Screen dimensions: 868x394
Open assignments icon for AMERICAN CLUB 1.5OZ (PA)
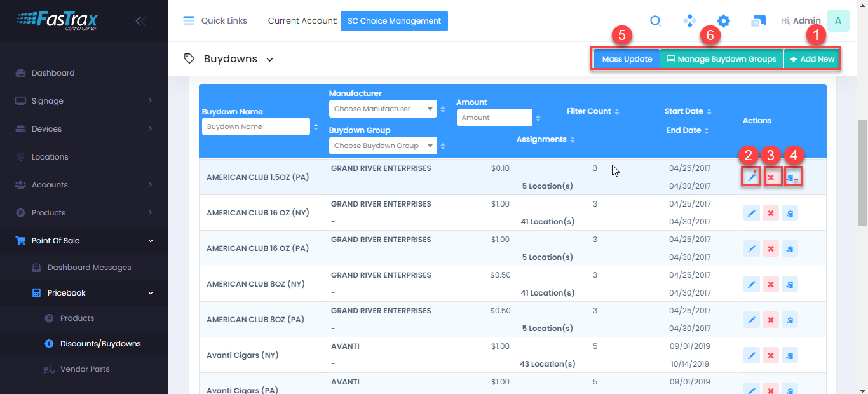(x=790, y=177)
